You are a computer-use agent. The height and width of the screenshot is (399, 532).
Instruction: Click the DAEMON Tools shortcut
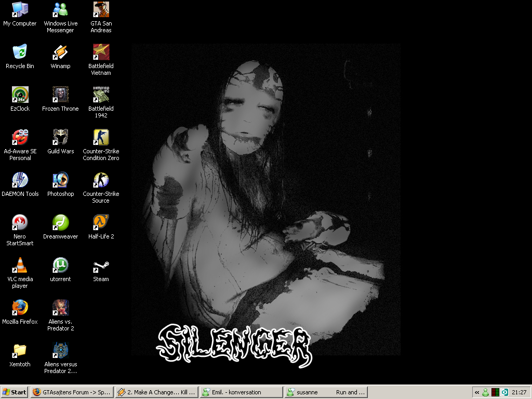click(x=20, y=180)
